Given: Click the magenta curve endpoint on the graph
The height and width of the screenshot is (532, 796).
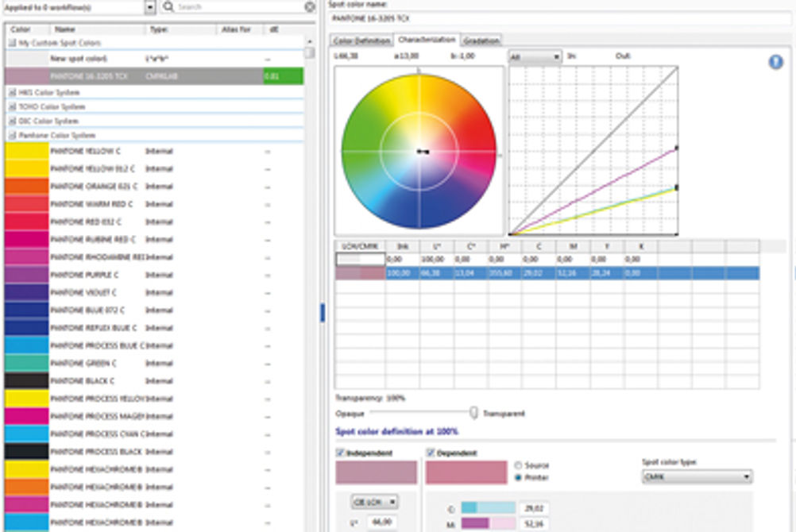Looking at the screenshot, I should pos(676,148).
